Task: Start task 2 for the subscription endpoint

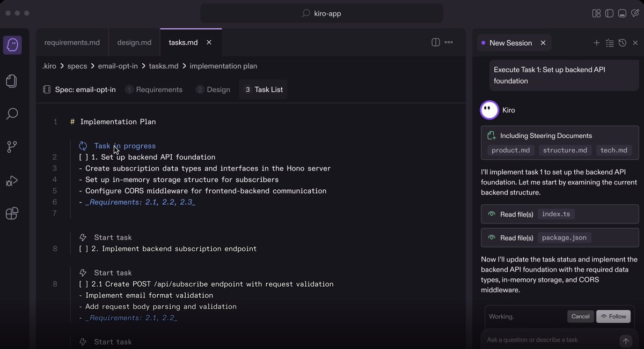Action: point(113,236)
